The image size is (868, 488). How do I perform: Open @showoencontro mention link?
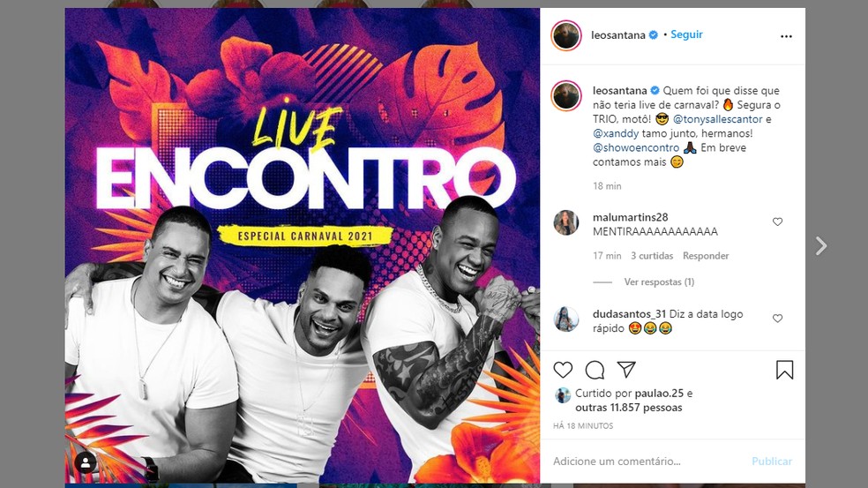click(635, 148)
